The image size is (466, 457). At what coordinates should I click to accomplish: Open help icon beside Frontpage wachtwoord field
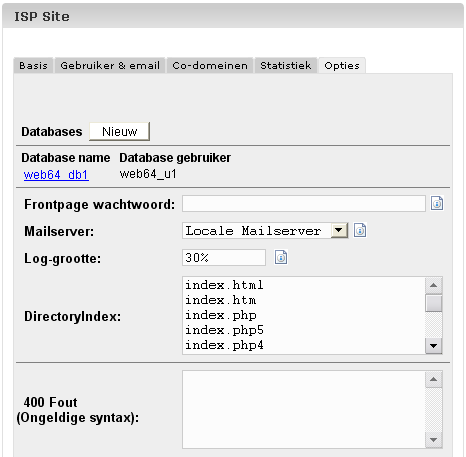click(x=437, y=203)
